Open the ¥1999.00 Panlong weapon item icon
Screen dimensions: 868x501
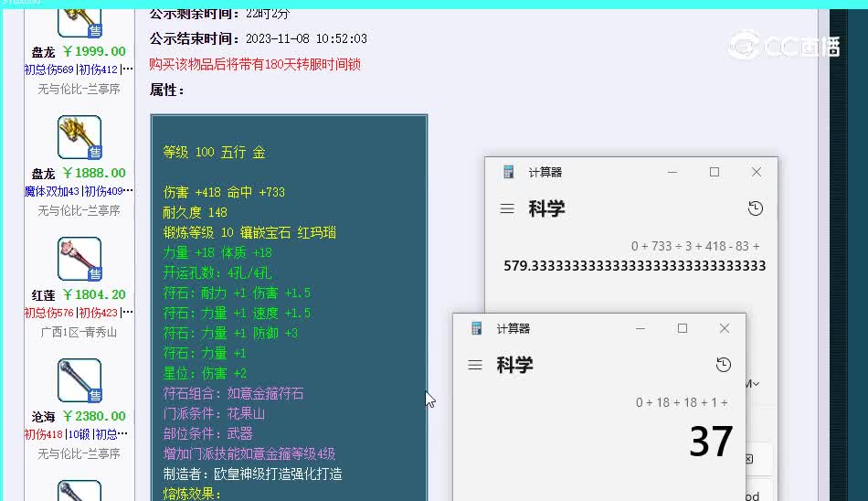79,23
